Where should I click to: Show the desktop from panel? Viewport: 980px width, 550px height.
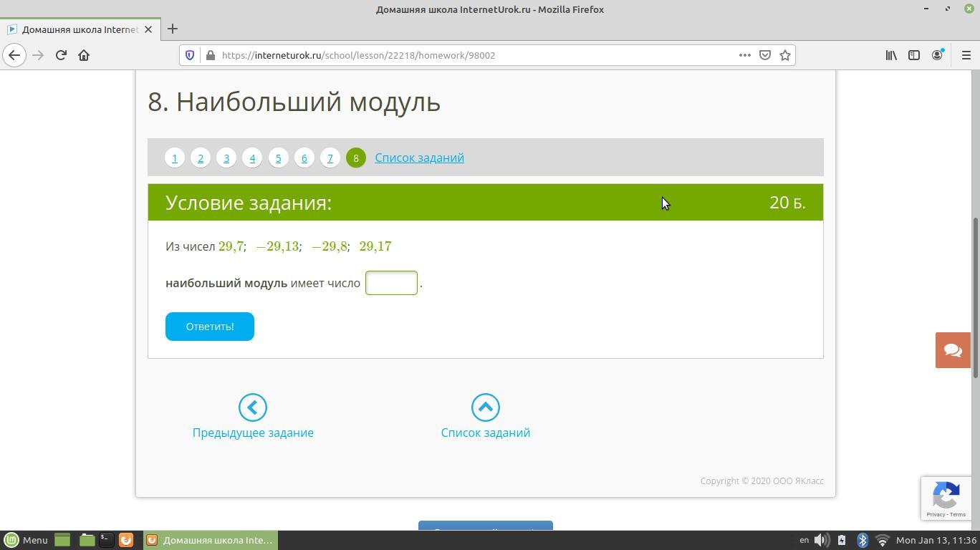click(62, 540)
